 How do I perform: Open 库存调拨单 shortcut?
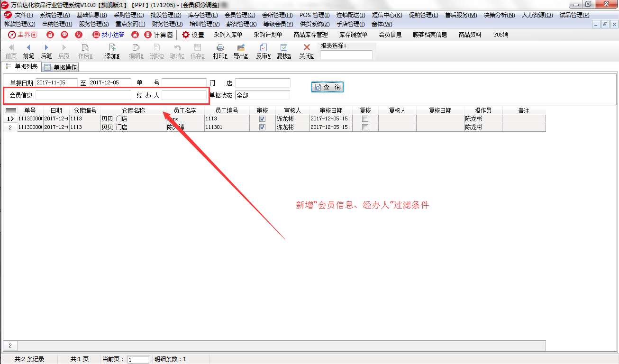pyautogui.click(x=353, y=35)
